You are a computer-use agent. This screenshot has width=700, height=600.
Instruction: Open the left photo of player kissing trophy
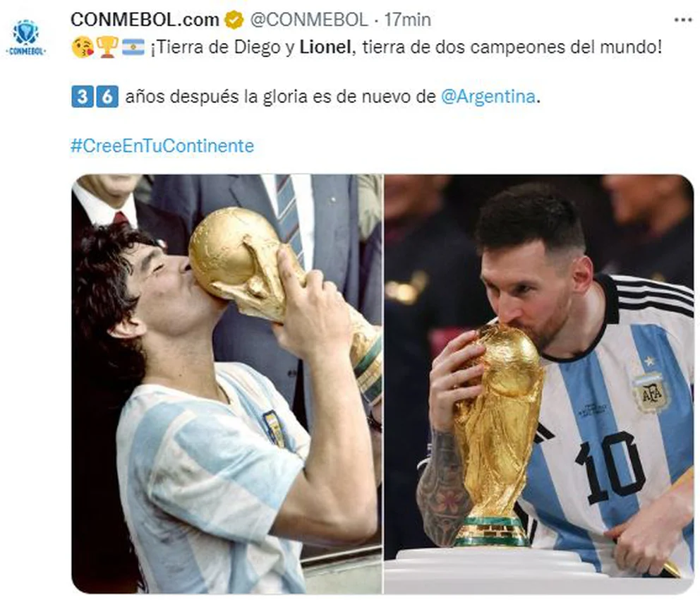[227, 383]
